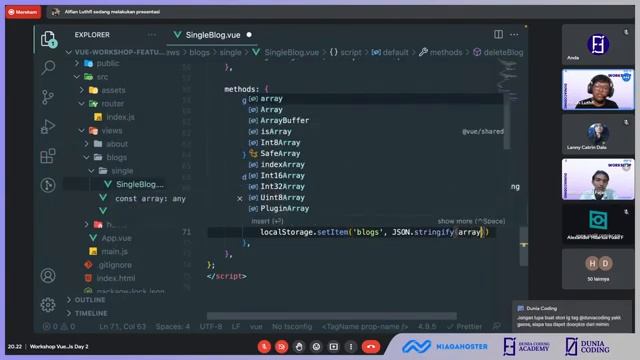Click 'UTF-8' encoding in status bar
The height and width of the screenshot is (360, 640).
tap(211, 327)
